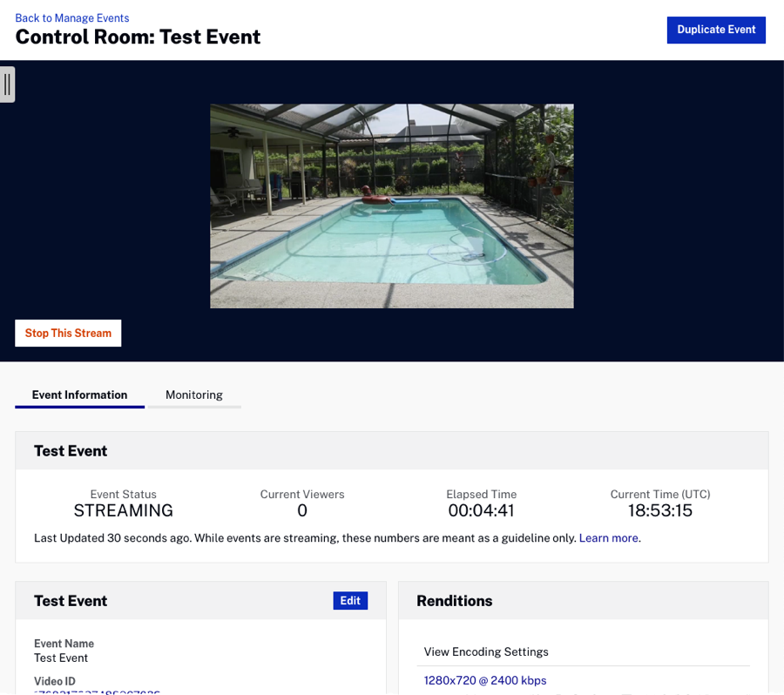The image size is (784, 695).
Task: Click the pool live stream preview
Action: 391,206
